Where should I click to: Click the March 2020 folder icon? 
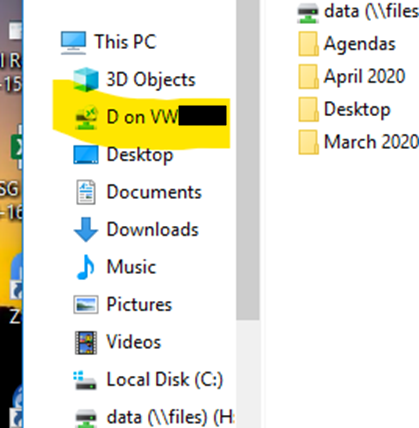click(308, 142)
